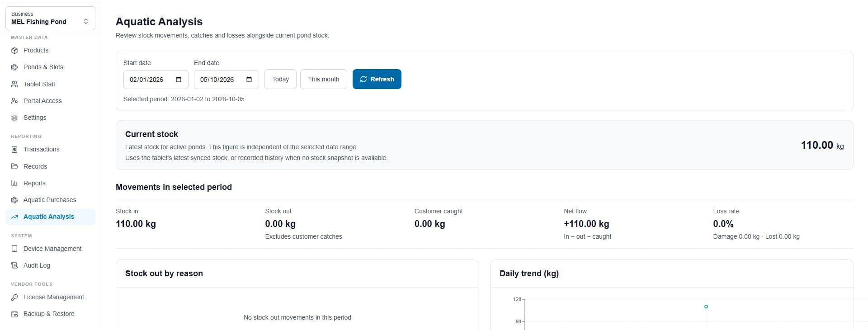Click the End date input field
This screenshot has width=868, height=330.
(226, 80)
